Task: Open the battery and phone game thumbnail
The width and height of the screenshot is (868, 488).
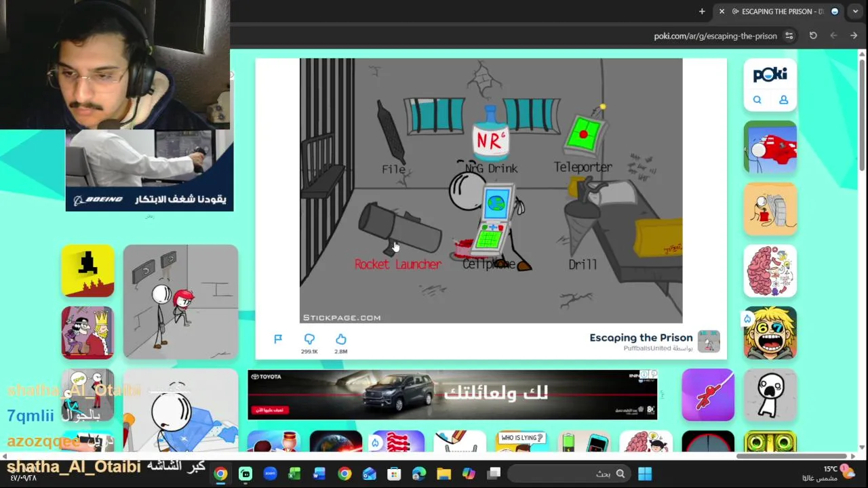Action: click(584, 441)
